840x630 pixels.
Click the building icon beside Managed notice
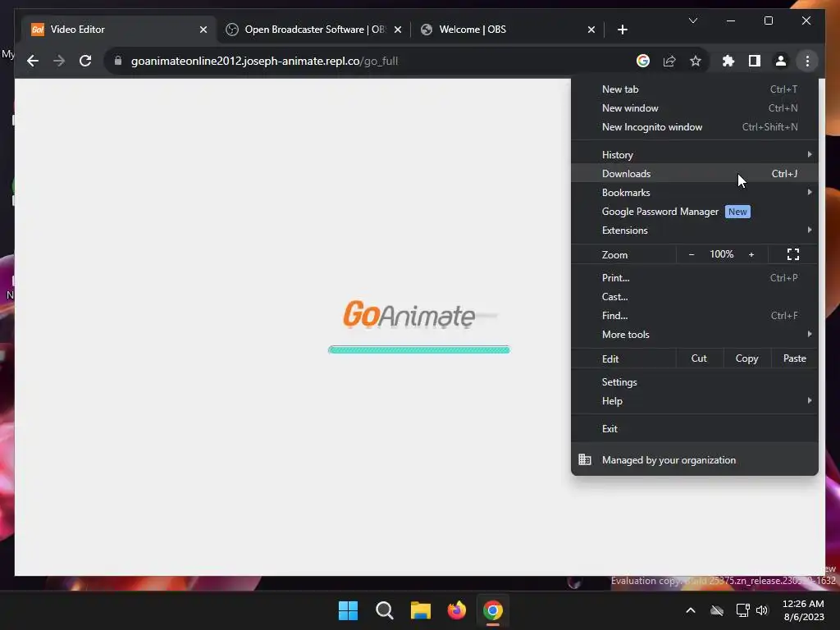tap(584, 459)
